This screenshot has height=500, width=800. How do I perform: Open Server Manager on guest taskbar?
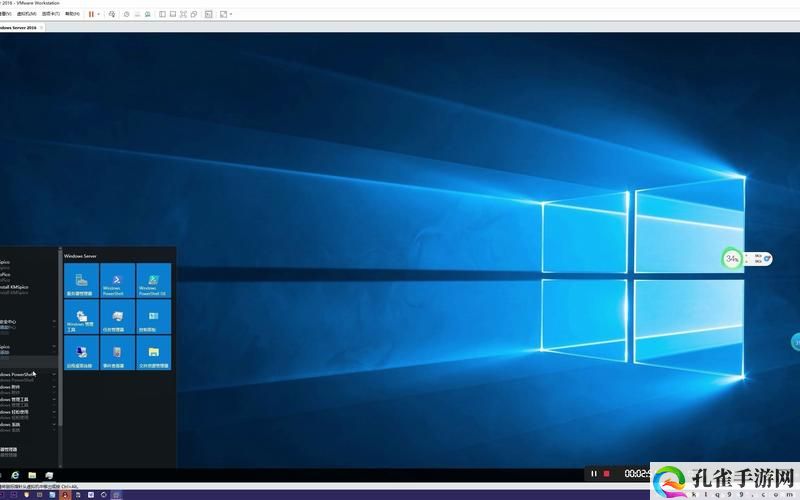[49, 475]
